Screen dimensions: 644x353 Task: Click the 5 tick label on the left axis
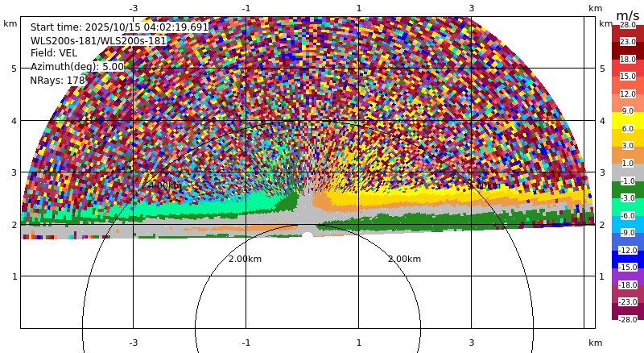pos(14,69)
